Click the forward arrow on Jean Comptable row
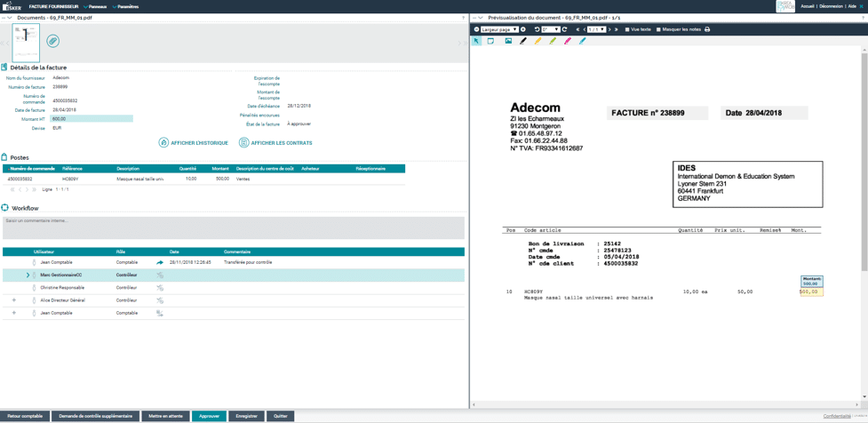868x423 pixels. click(x=159, y=262)
